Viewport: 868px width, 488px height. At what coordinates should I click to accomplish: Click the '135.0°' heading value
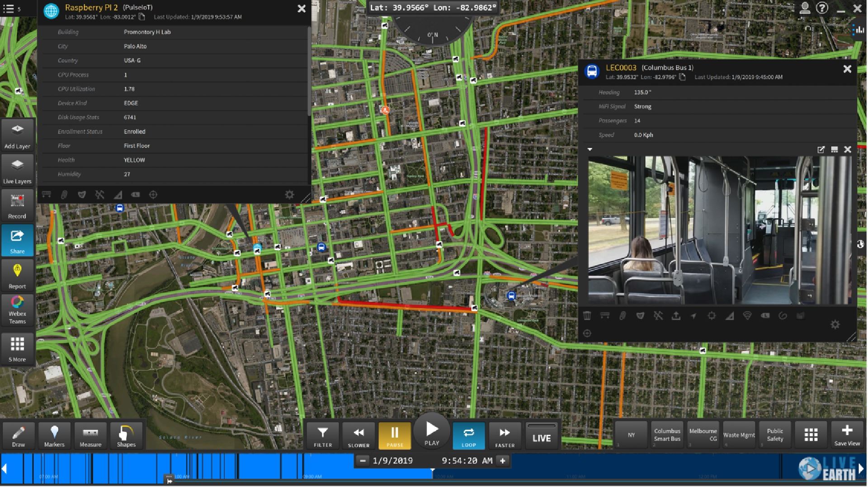642,92
